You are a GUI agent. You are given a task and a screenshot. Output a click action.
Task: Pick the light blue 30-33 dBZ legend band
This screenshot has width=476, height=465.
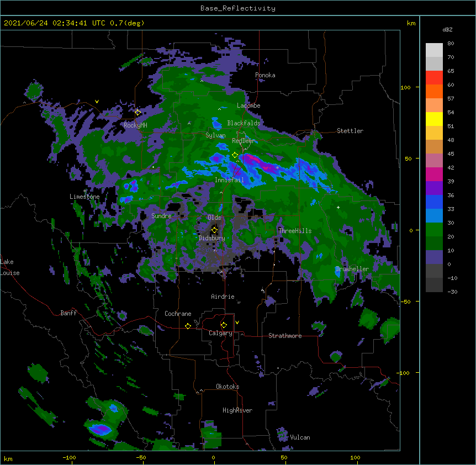434,216
